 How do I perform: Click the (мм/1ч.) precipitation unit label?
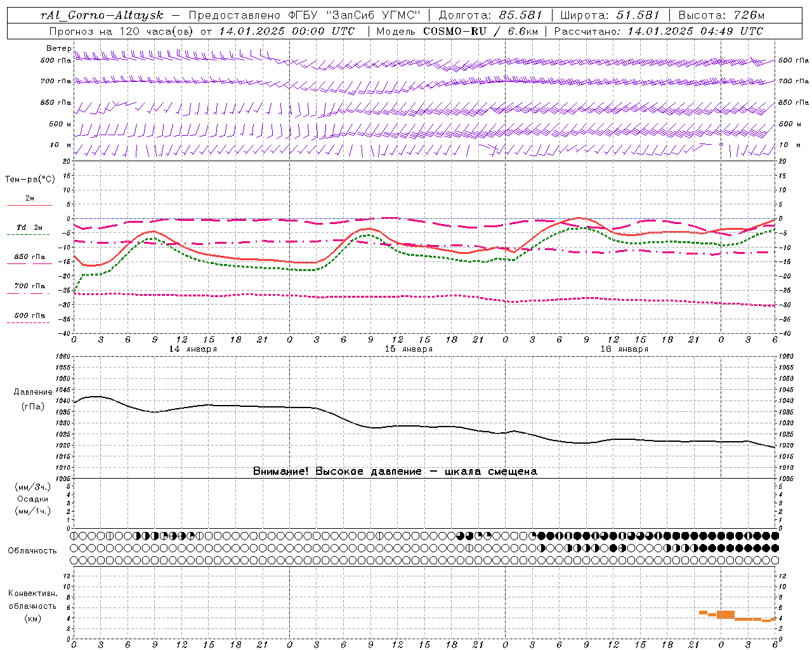click(x=33, y=511)
